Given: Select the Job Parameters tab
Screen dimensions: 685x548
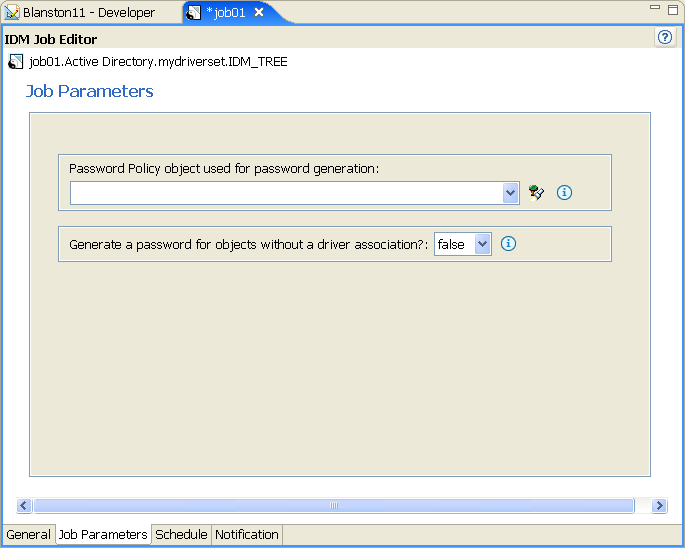Looking at the screenshot, I should 103,535.
